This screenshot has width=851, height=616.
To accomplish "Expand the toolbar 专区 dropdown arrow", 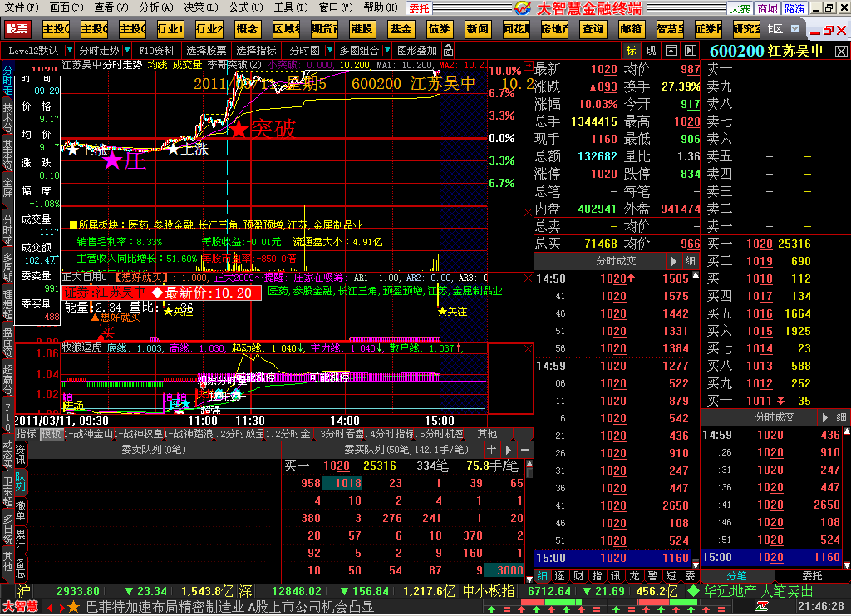I will click(794, 29).
